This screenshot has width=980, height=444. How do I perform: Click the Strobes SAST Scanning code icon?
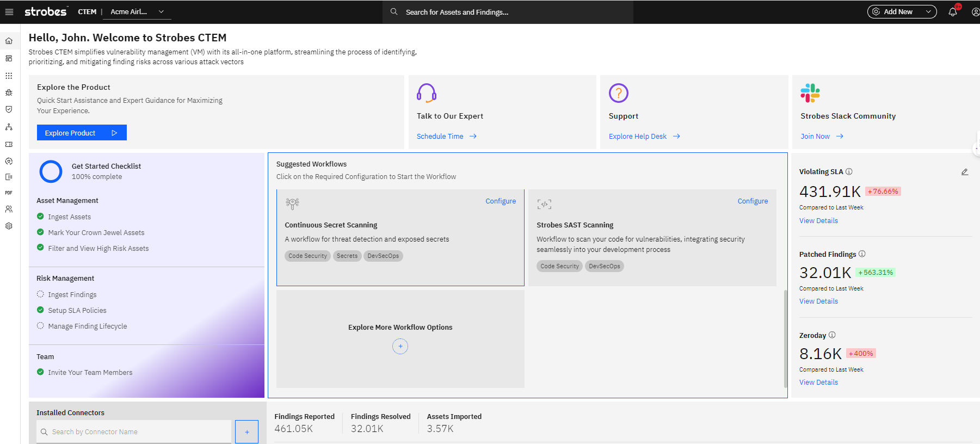pos(544,204)
